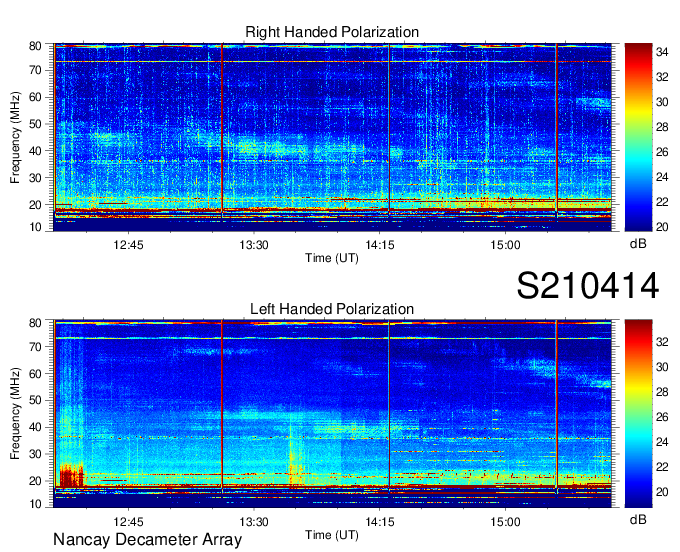
Task: Click the "Left Handed Polarization" plot title
Action: coord(332,309)
